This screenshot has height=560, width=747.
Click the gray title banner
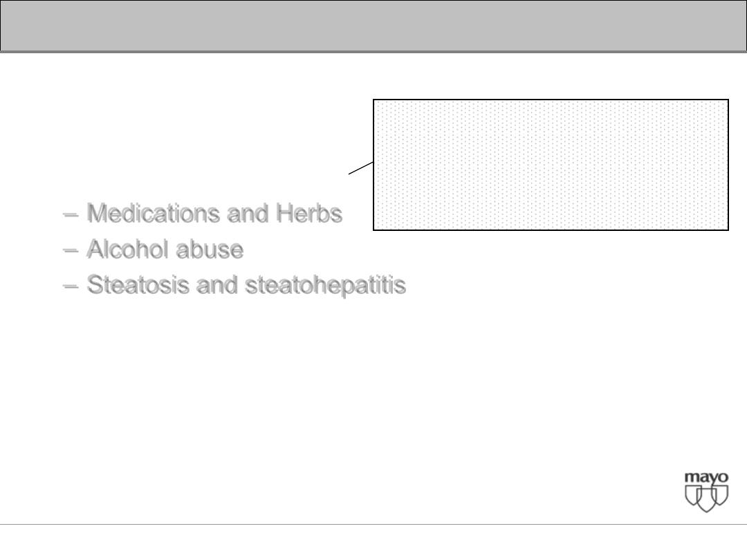pos(373,26)
